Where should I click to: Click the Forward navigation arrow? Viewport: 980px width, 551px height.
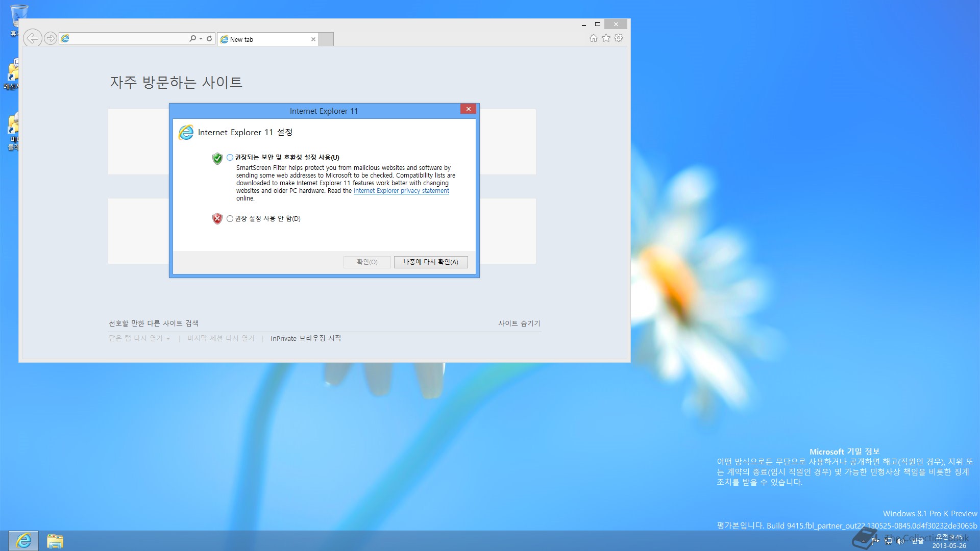pyautogui.click(x=50, y=38)
